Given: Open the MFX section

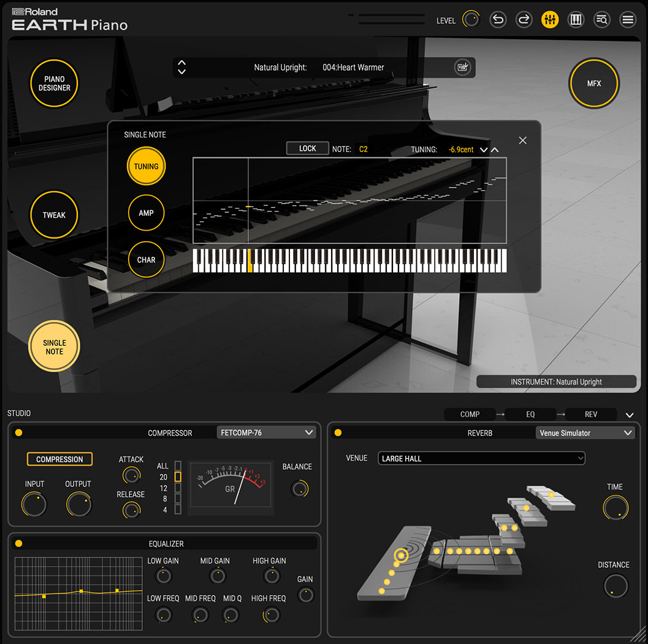Looking at the screenshot, I should 594,83.
